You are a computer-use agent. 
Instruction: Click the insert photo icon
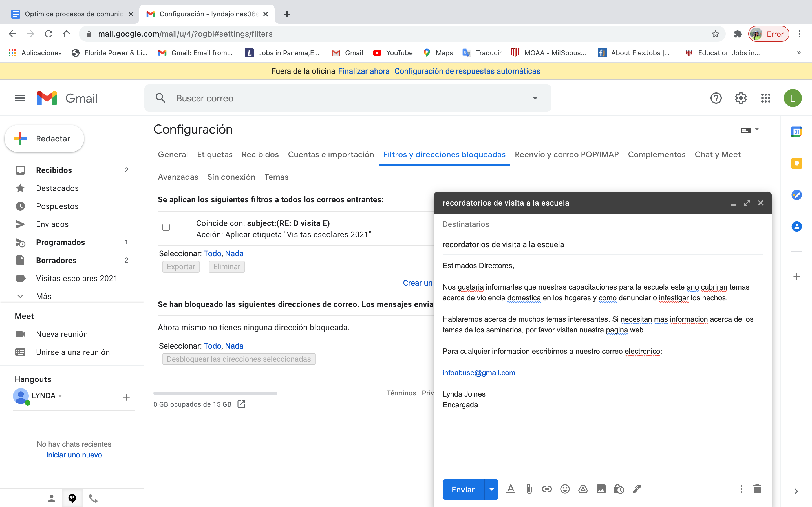pos(601,489)
